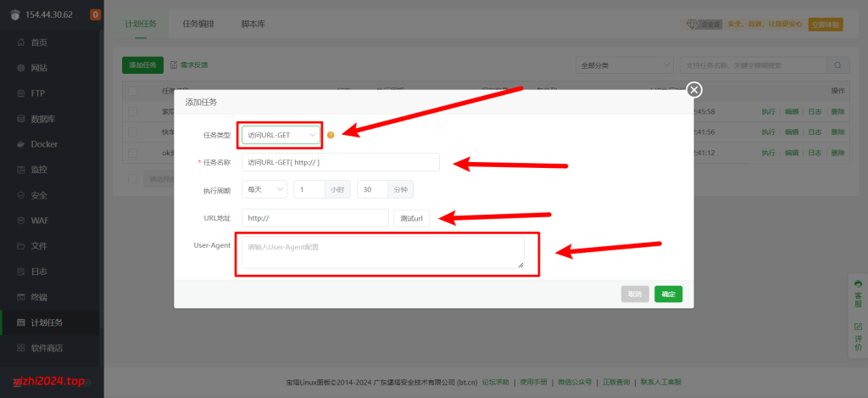Viewport: 868px width, 398px height.
Task: Expand the 任务类型 访问URL-GET dropdown
Action: tap(281, 135)
